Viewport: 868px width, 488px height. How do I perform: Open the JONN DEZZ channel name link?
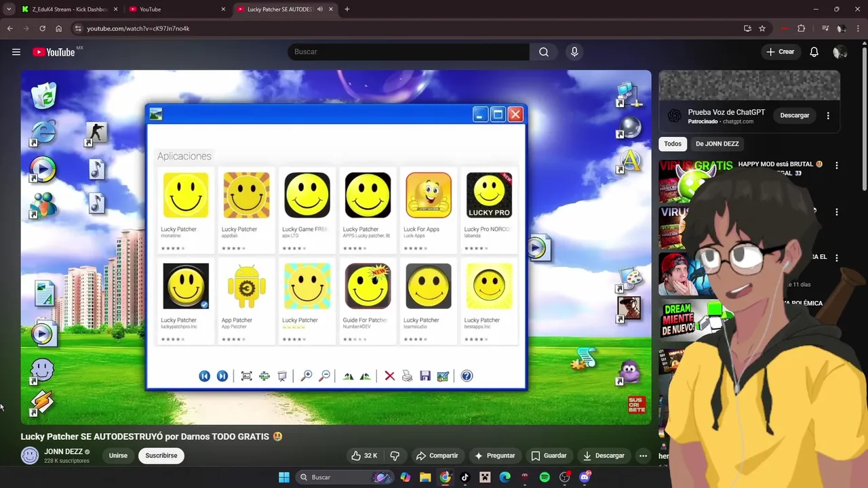tap(63, 451)
